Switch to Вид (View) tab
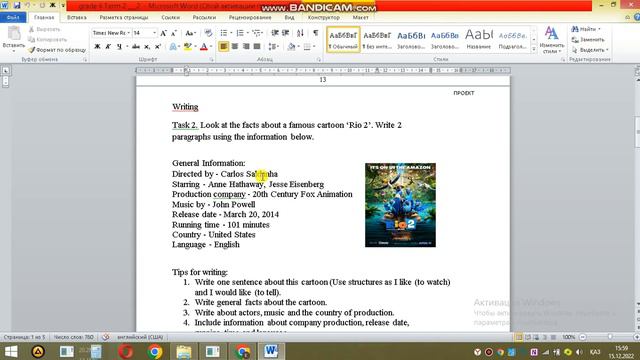 (x=289, y=17)
